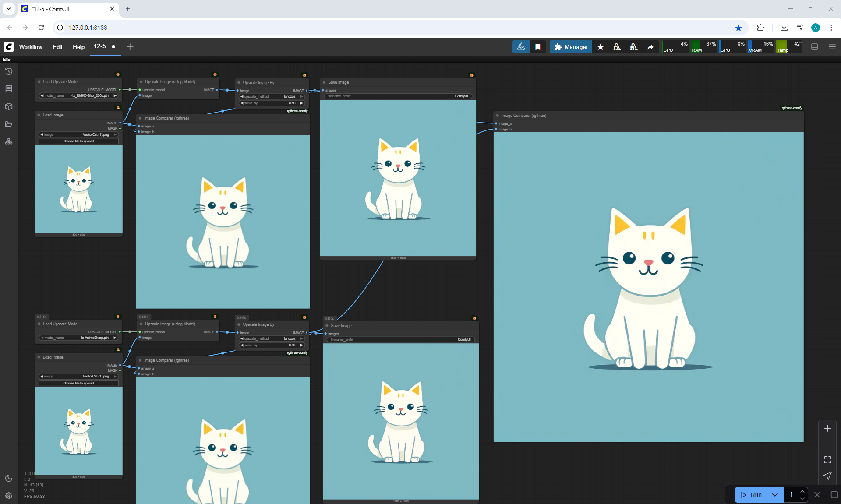The image size is (841, 504).
Task: Click top 'choose file to upload' button
Action: click(x=78, y=141)
